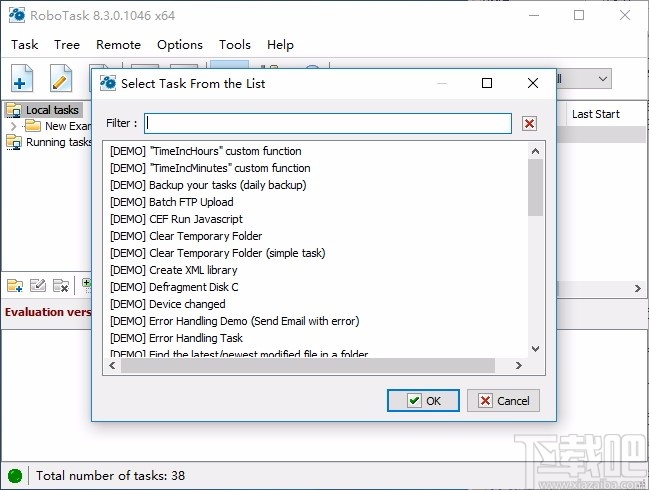Click the RoboTask app icon in title bar
The width and height of the screenshot is (649, 490).
point(17,15)
